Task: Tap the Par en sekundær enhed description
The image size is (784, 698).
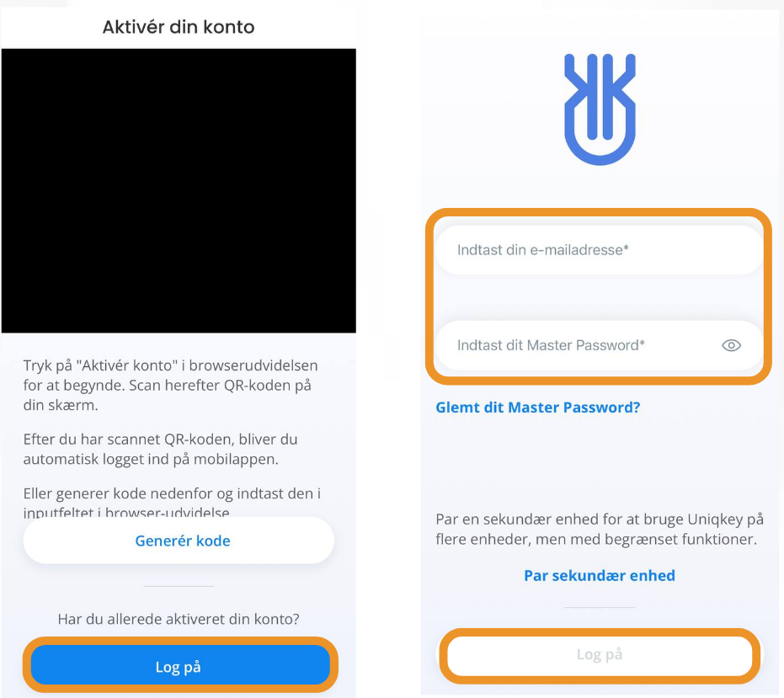Action: coord(600,529)
